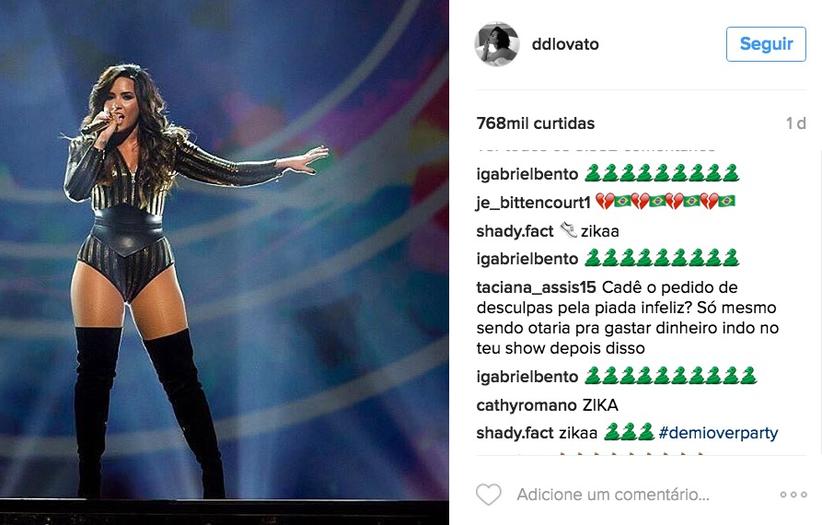Image resolution: width=822 pixels, height=525 pixels.
Task: Open the concert photo of the post
Action: (224, 262)
